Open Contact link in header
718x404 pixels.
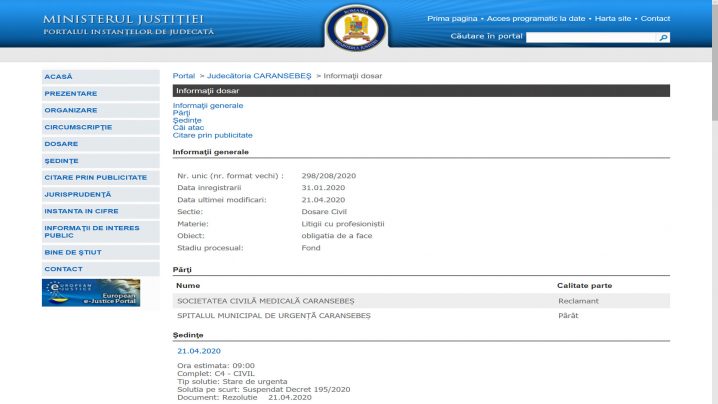(655, 19)
